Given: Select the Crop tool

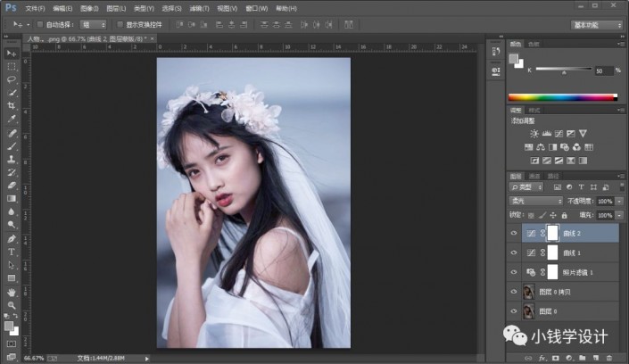Looking at the screenshot, I should click(12, 106).
